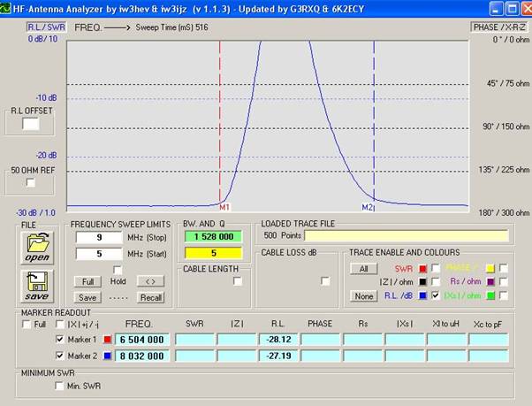Click the None traces button
The height and width of the screenshot is (406, 532).
[x=362, y=295]
